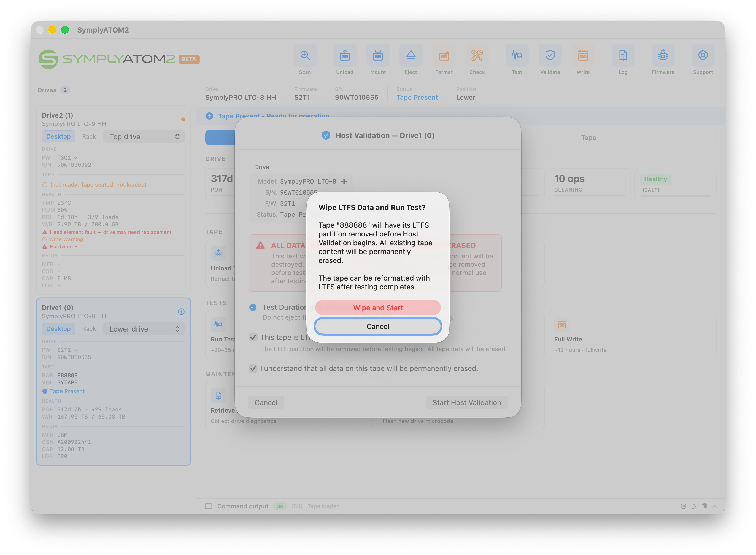Screen dimensions: 756x555
Task: Click the Run Test card icon
Action: (218, 324)
